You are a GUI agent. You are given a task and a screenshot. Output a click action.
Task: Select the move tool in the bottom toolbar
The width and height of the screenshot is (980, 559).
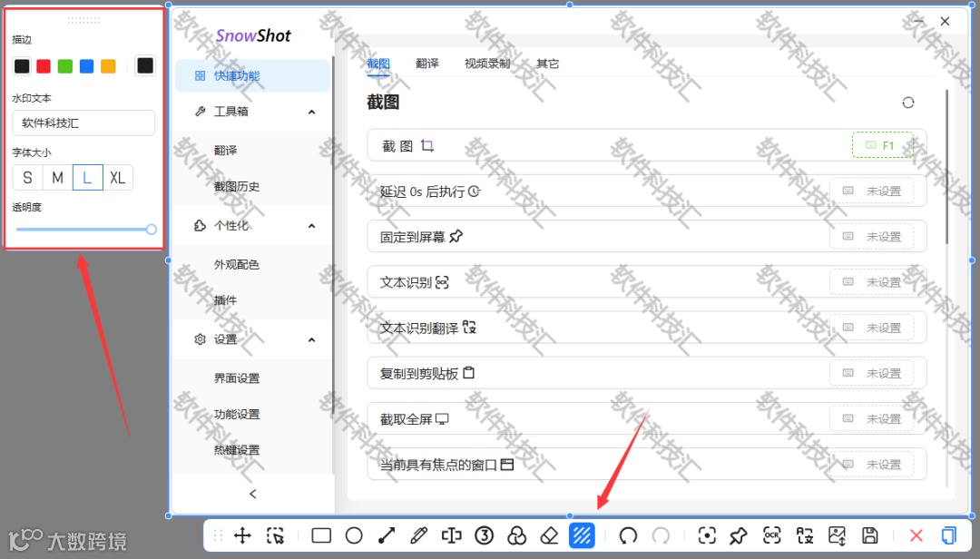click(242, 536)
